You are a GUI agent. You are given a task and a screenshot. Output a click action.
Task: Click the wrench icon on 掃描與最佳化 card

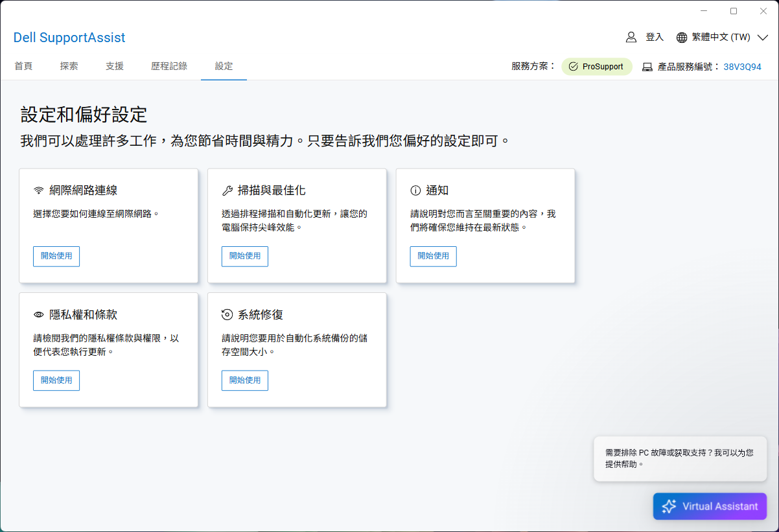[x=227, y=191]
